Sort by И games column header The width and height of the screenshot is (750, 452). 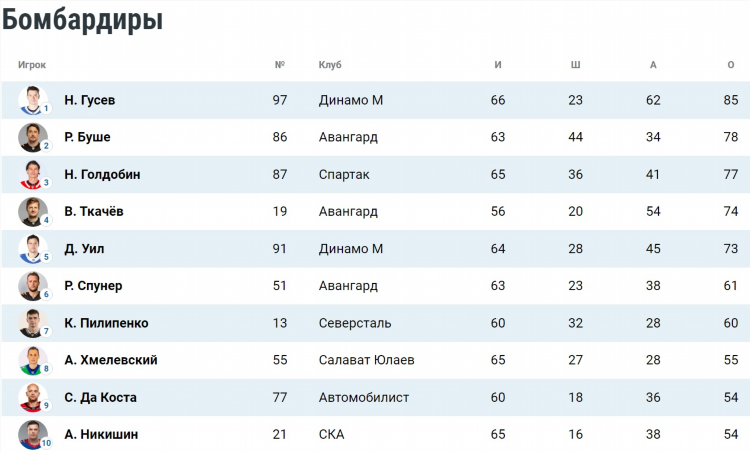(x=498, y=65)
